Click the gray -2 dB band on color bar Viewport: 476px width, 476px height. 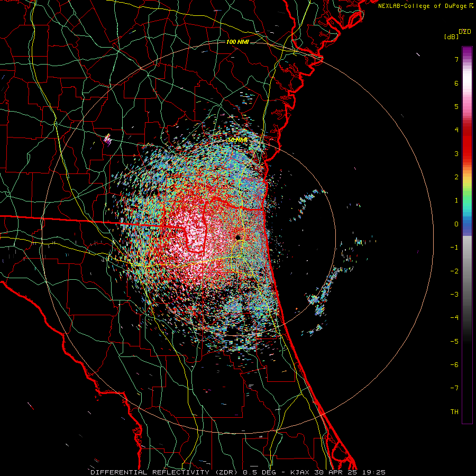467,271
